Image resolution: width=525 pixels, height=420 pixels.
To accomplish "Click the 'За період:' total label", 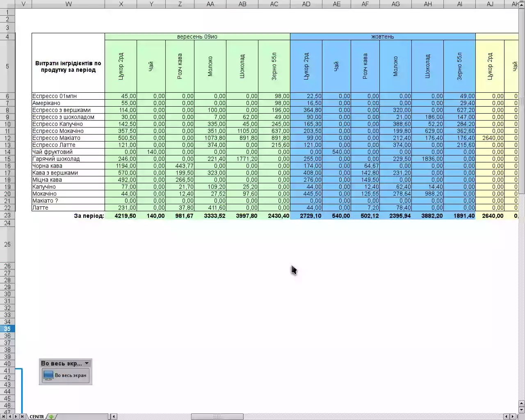I will (89, 216).
